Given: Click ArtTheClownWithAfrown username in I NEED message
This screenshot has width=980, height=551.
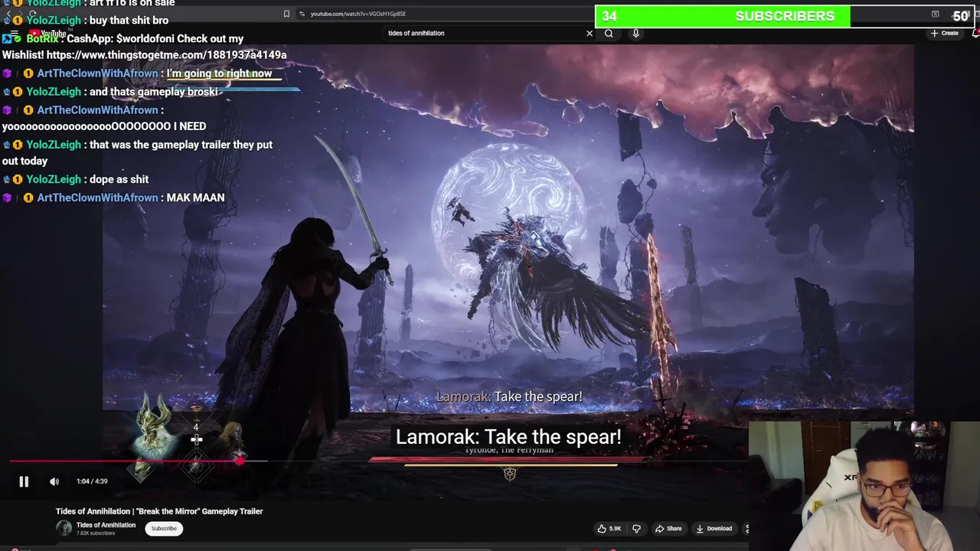Looking at the screenshot, I should tap(97, 110).
